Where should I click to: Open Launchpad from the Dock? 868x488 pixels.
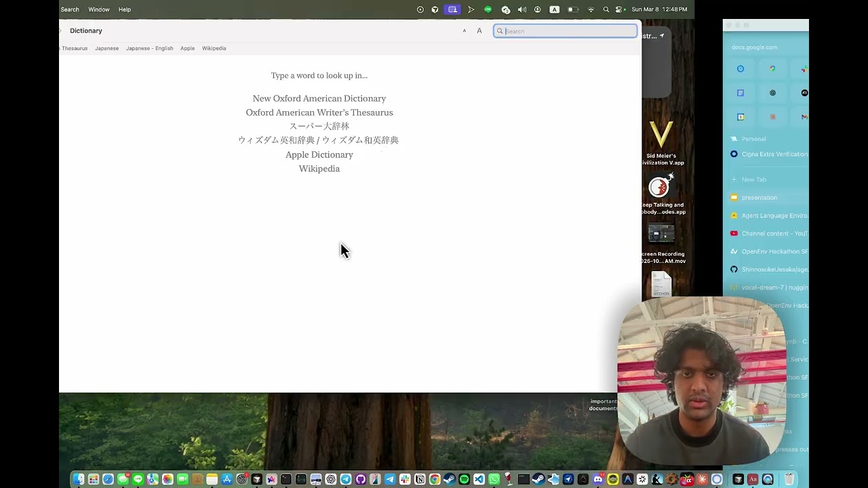click(94, 479)
